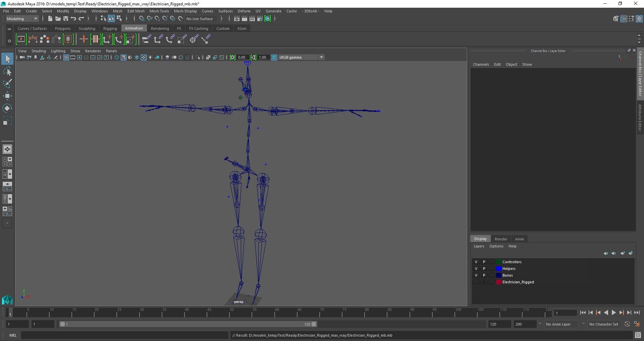
Task: Click the Set Key plus icon on shelf
Action: pyautogui.click(x=84, y=39)
